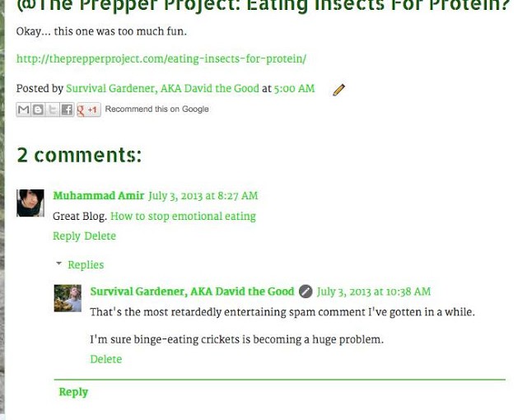Click the blog author pencil badge icon
Image resolution: width=527 pixels, height=420 pixels.
(305, 292)
